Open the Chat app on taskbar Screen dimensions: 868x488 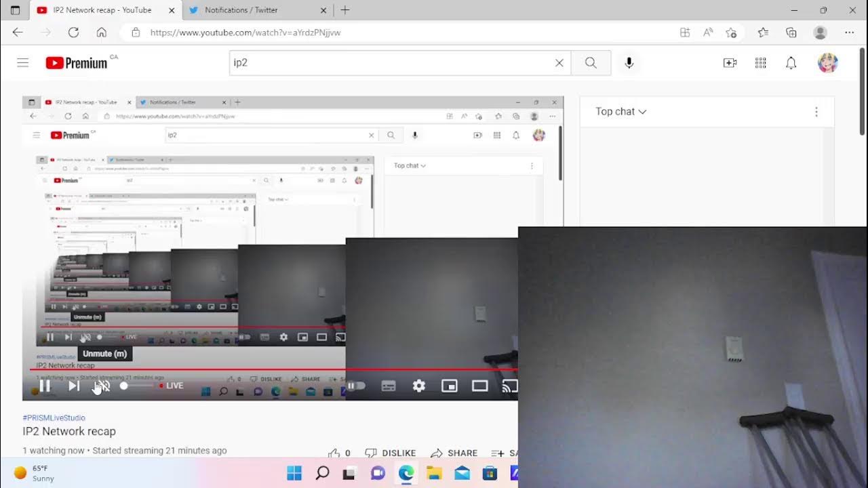coord(378,473)
